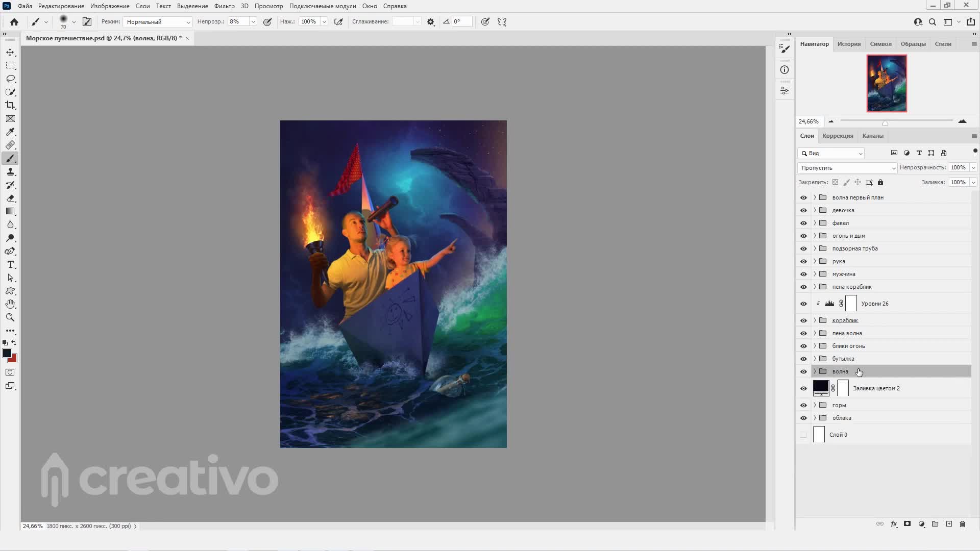The width and height of the screenshot is (980, 551).
Task: Select the Hand tool
Action: (x=10, y=304)
